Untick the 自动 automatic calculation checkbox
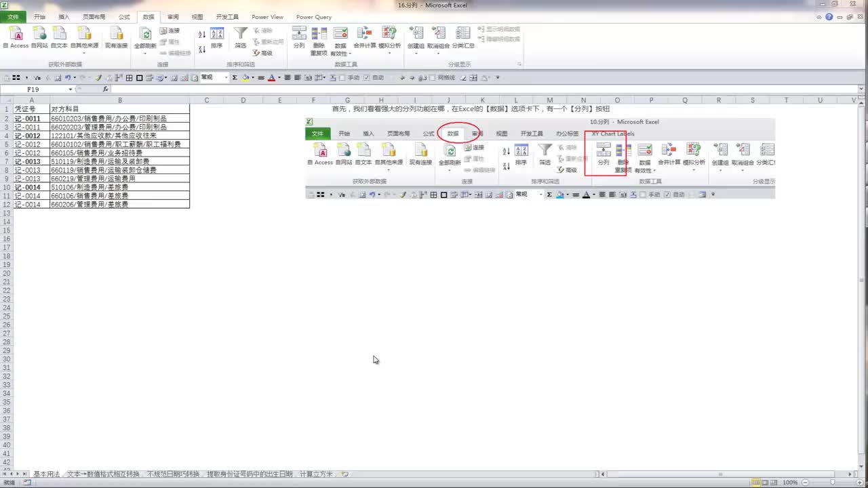Viewport: 868px width, 488px height. pos(366,78)
